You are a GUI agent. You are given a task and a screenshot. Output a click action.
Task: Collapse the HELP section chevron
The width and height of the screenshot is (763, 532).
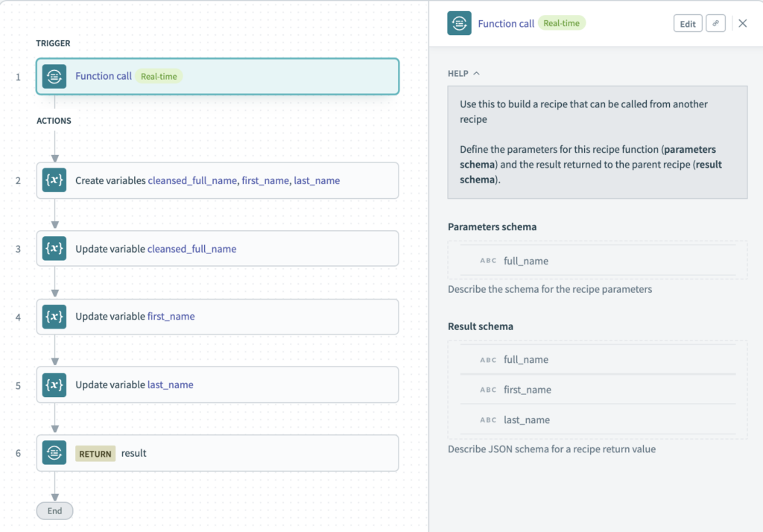point(476,74)
